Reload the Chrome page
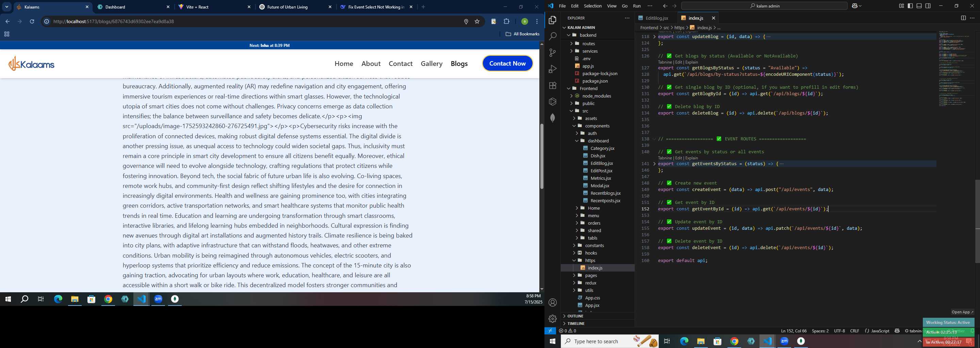Screen dimensions: 980x348 32,22
